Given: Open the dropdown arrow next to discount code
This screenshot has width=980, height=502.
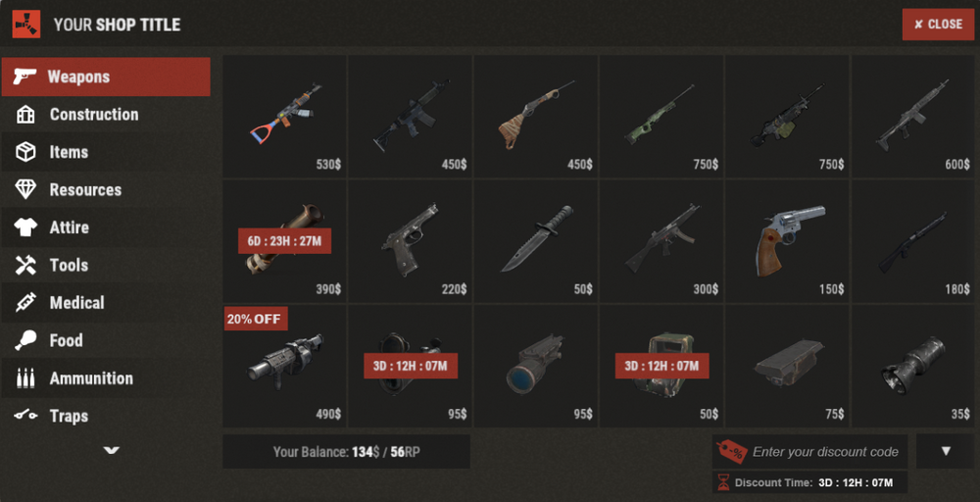Looking at the screenshot, I should [x=946, y=451].
